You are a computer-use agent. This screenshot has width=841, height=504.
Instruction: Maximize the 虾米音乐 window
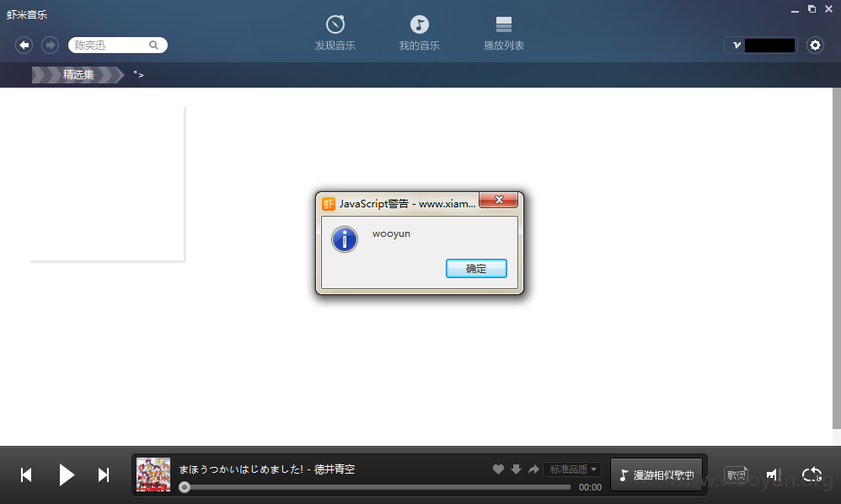812,9
